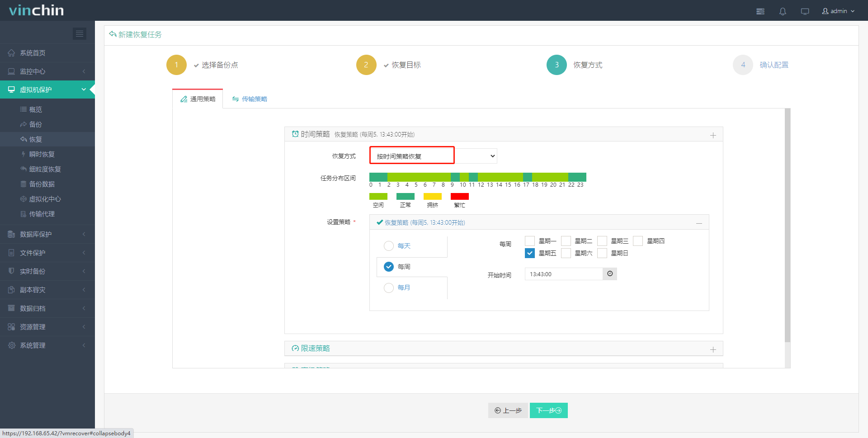
Task: Click the 空闲 green legend swatch
Action: click(378, 196)
